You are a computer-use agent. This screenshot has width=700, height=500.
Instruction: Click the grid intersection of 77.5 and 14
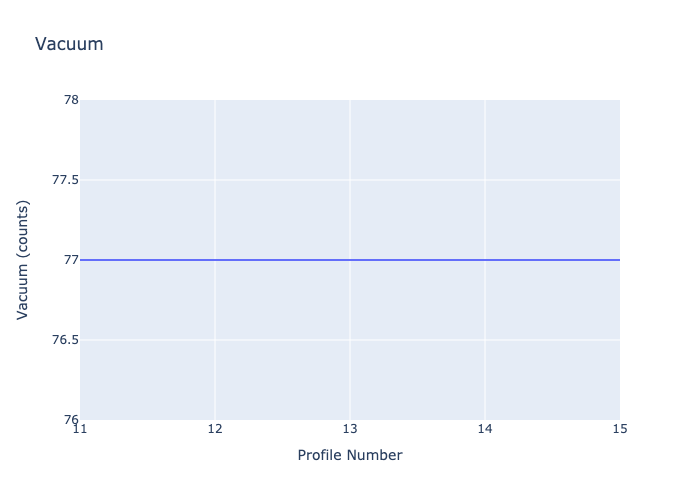(485, 180)
